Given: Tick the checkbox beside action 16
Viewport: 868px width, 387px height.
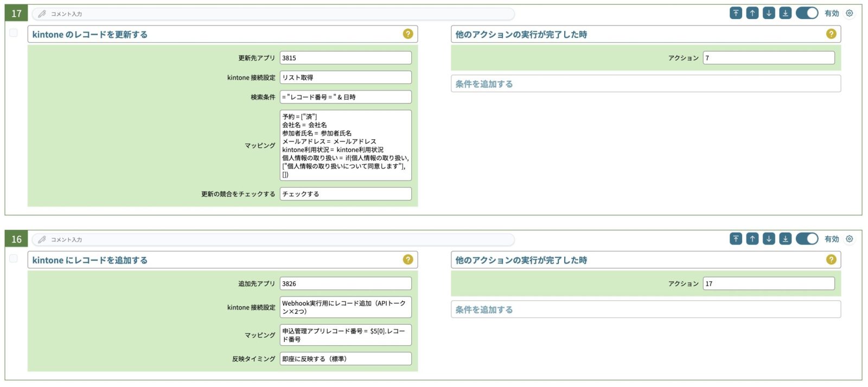Looking at the screenshot, I should 14,259.
